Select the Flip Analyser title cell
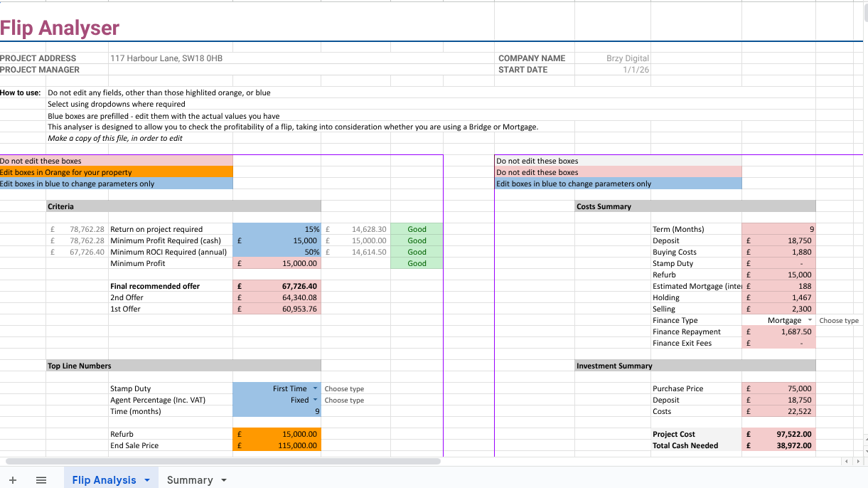This screenshot has height=488, width=868. pyautogui.click(x=60, y=28)
